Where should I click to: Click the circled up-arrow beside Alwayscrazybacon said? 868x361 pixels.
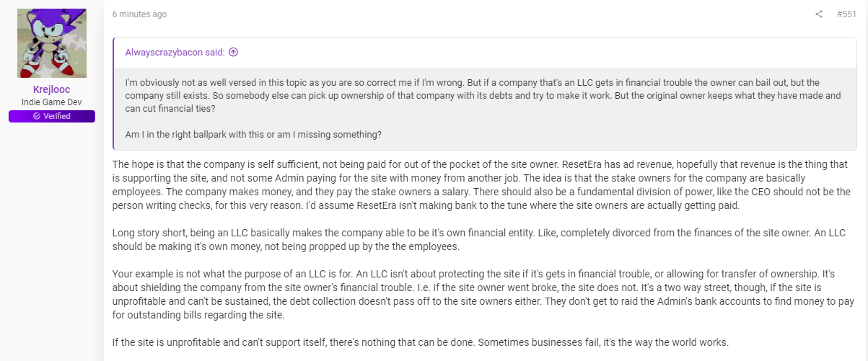[233, 52]
